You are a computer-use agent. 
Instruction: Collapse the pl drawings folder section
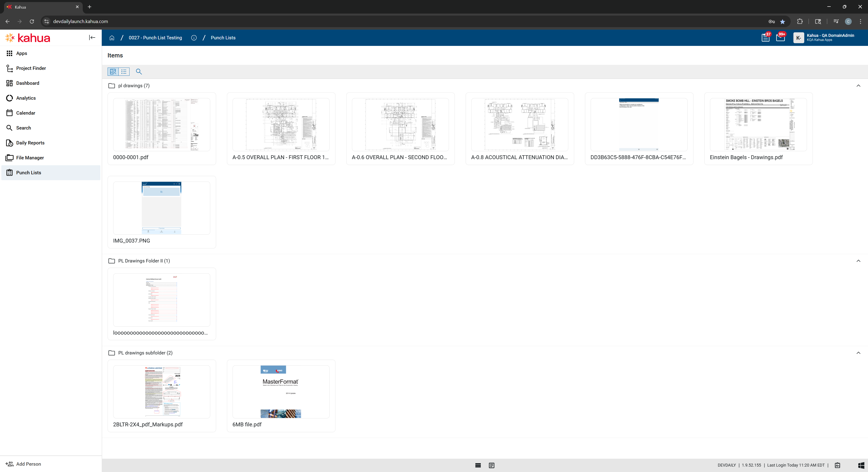(x=858, y=86)
